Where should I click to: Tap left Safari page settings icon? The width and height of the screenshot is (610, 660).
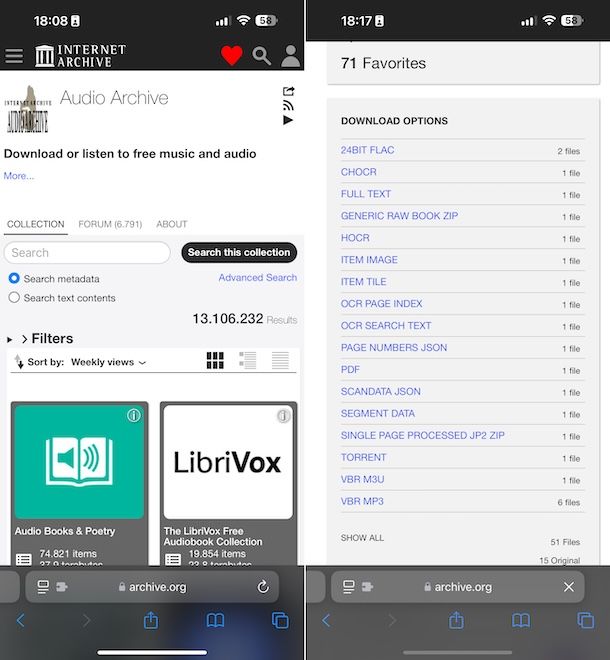[x=43, y=587]
